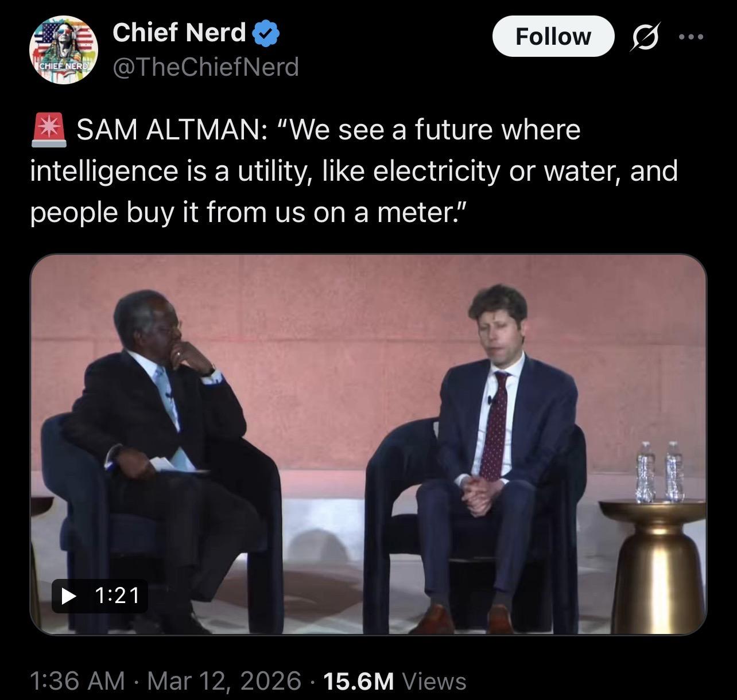The height and width of the screenshot is (700, 737).
Task: Select the SAM ALTMAN text in the tweet
Action: click(170, 130)
